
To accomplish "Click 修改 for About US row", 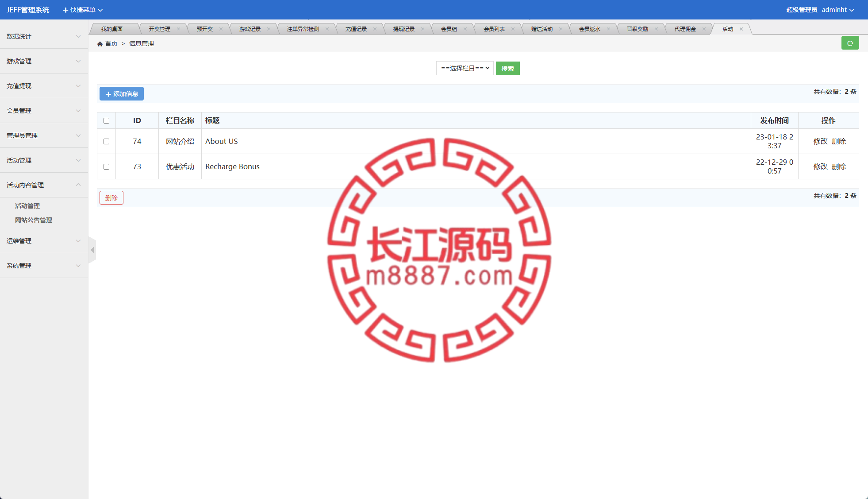I will [820, 141].
